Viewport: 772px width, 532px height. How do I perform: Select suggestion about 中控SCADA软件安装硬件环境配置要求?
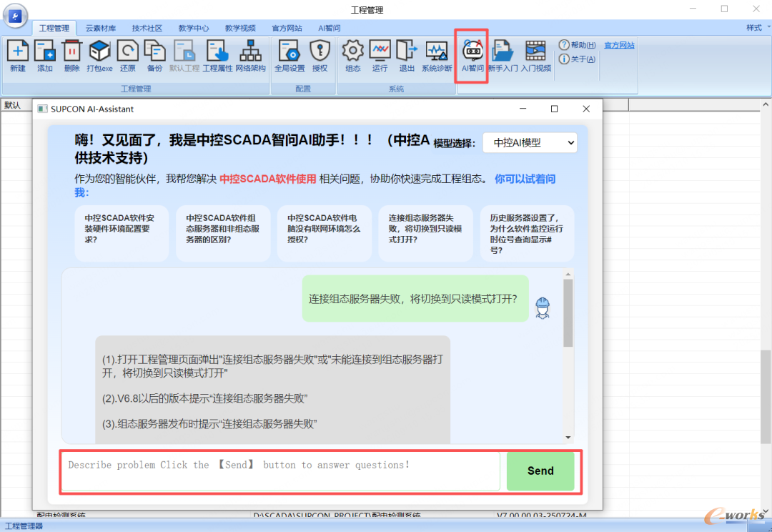click(x=122, y=229)
